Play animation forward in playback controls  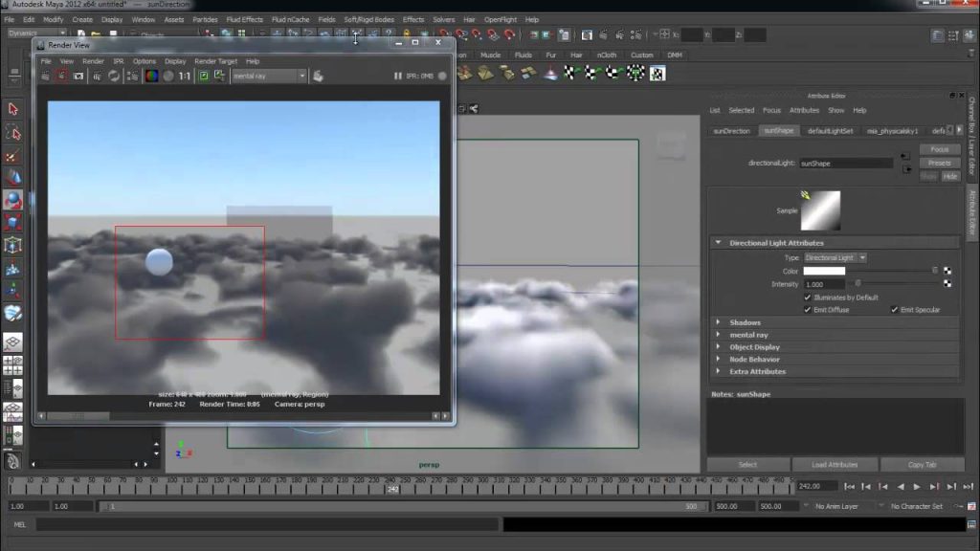pyautogui.click(x=917, y=487)
